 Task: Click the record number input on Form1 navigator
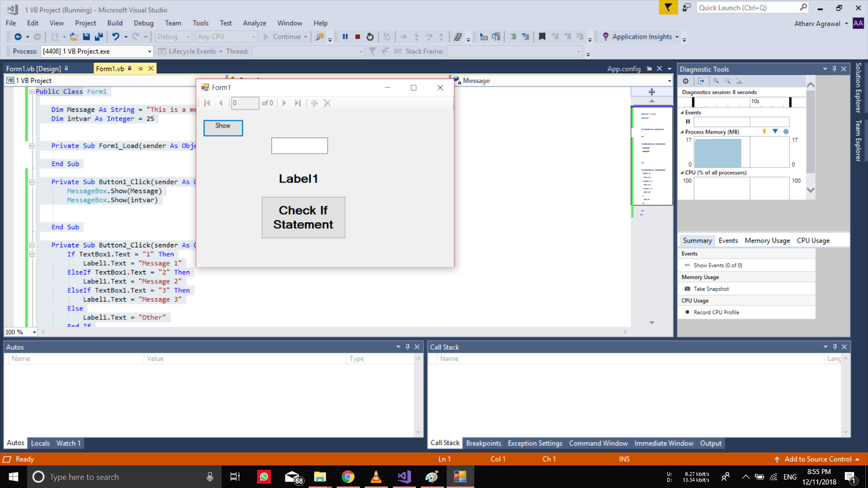coord(245,102)
